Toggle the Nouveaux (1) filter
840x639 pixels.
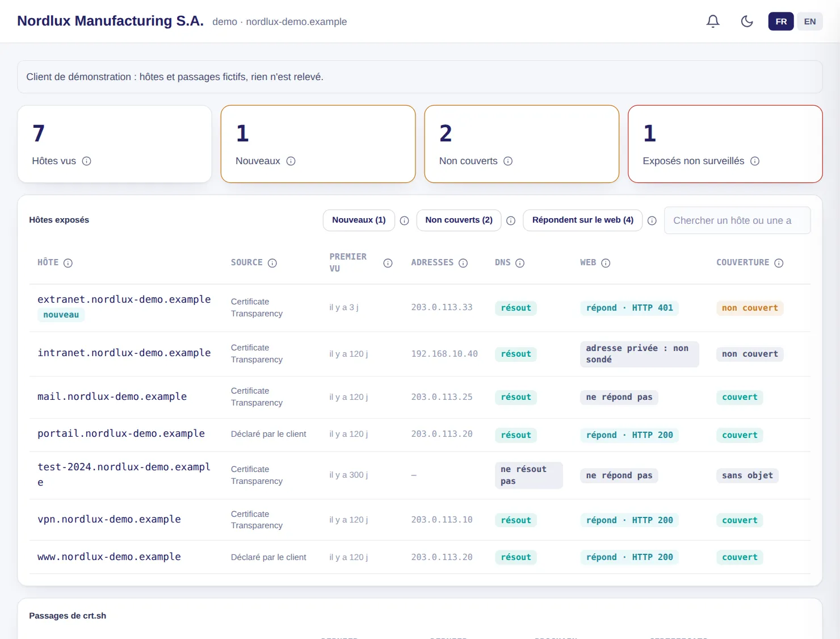click(x=359, y=220)
